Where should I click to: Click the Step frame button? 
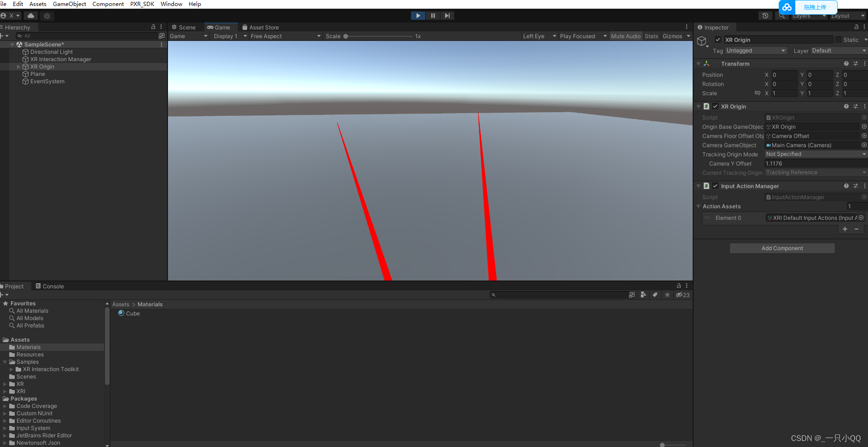click(447, 16)
